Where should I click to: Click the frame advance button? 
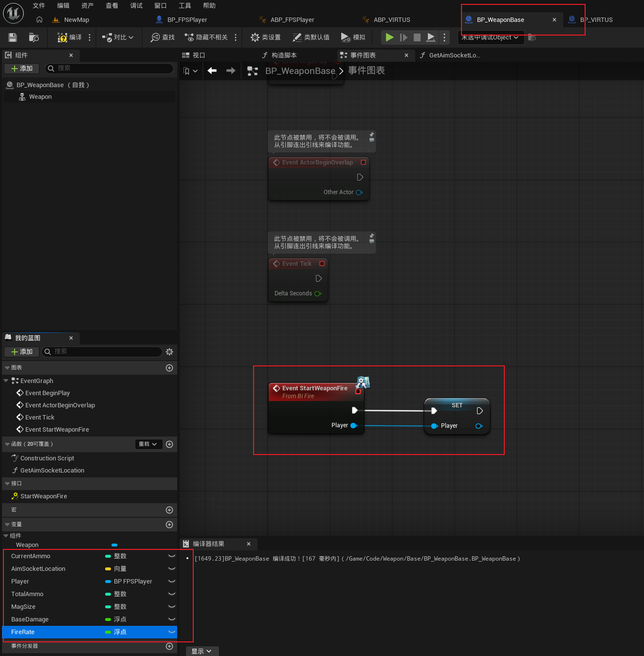(x=404, y=37)
